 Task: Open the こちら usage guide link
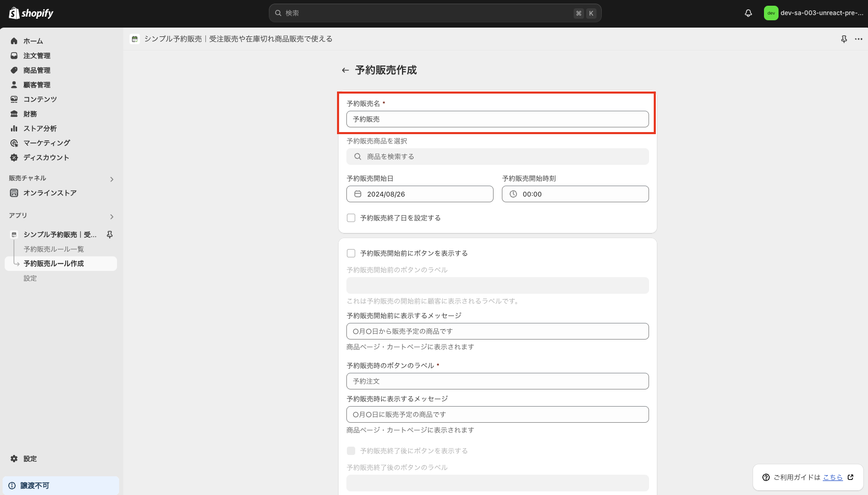pos(832,477)
